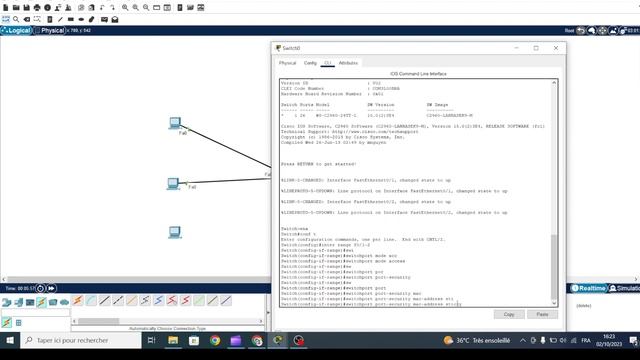Open the Config tab in Switch0 window
The width and height of the screenshot is (640, 360).
[x=310, y=63]
